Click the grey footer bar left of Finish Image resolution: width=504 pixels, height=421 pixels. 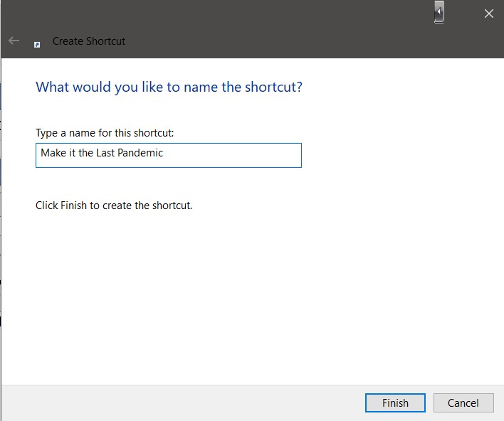(x=178, y=403)
